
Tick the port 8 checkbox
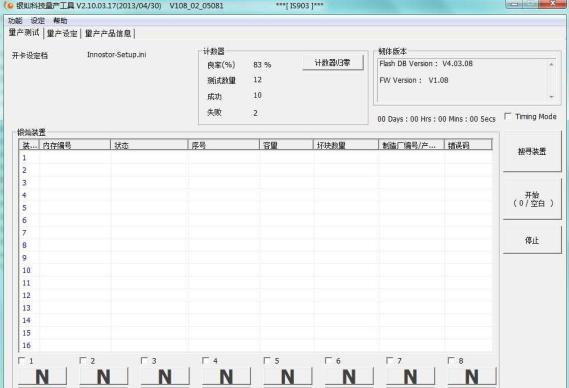click(x=451, y=360)
